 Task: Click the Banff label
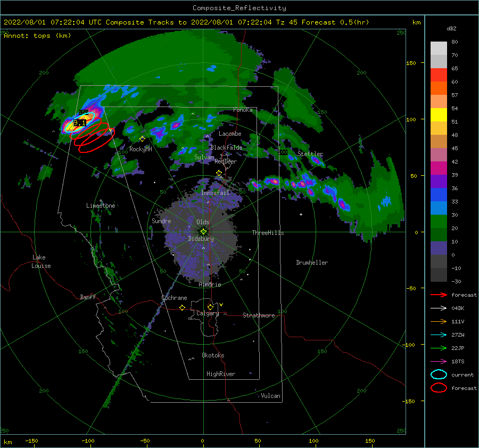tap(88, 297)
